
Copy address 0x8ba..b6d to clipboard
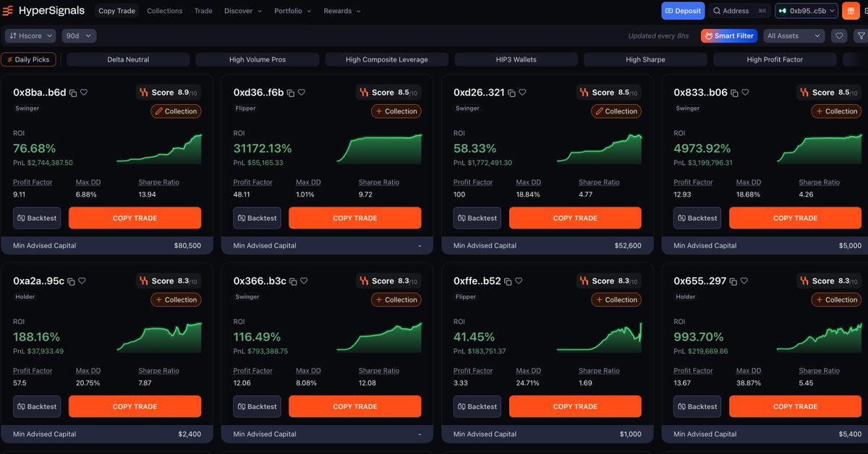pyautogui.click(x=73, y=93)
